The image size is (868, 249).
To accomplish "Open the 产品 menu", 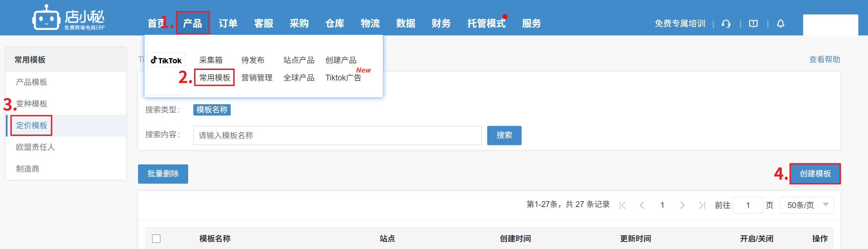I will (x=192, y=23).
